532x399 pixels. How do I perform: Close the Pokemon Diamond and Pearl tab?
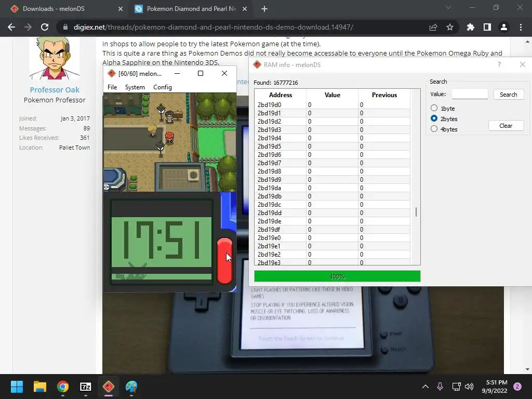[245, 9]
